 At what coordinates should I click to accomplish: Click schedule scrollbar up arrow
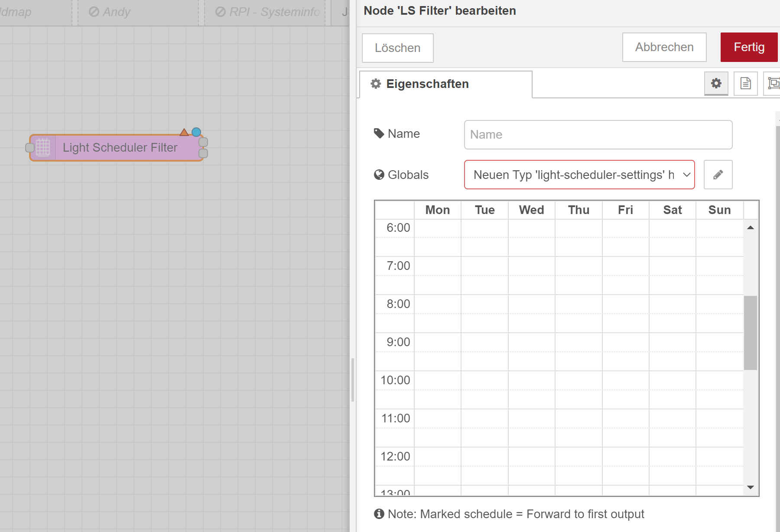[751, 227]
